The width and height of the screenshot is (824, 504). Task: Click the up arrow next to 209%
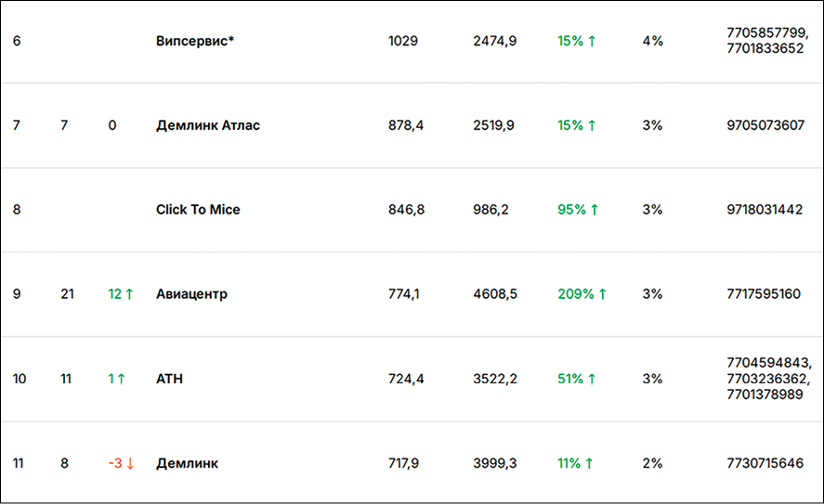coord(602,294)
